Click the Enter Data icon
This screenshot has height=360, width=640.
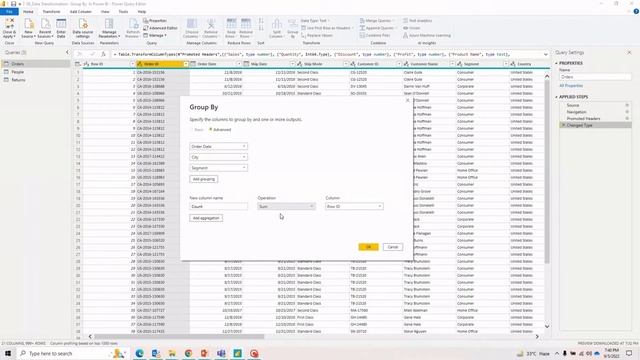61,28
